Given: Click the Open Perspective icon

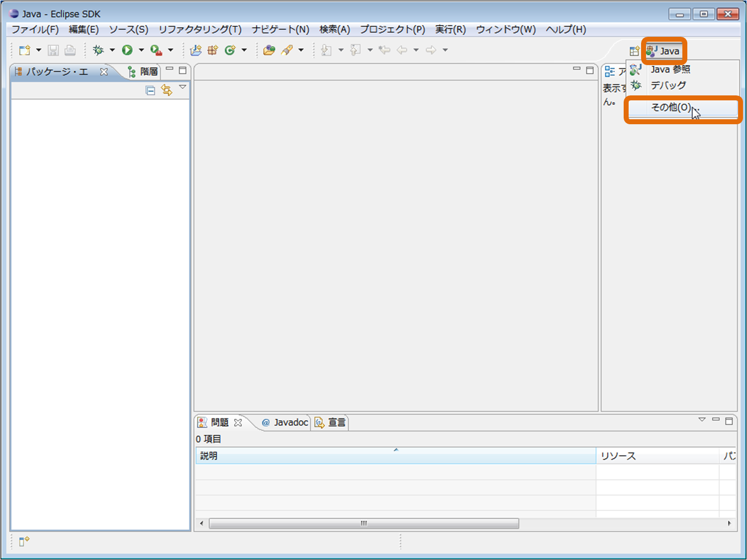Looking at the screenshot, I should click(634, 51).
